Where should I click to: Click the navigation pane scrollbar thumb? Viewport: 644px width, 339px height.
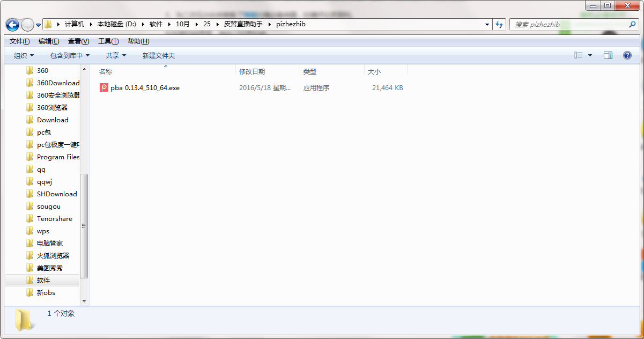84,226
